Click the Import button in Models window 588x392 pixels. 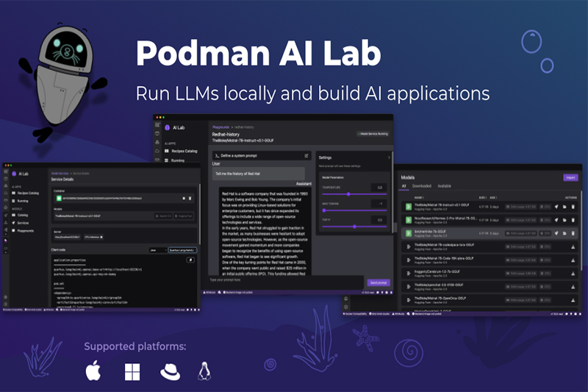pyautogui.click(x=570, y=177)
